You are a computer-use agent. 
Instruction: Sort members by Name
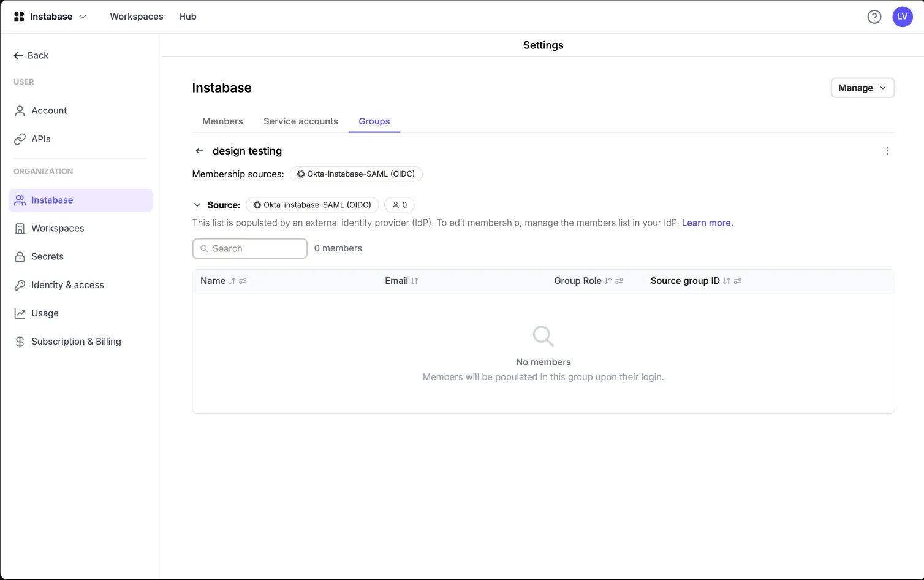232,281
